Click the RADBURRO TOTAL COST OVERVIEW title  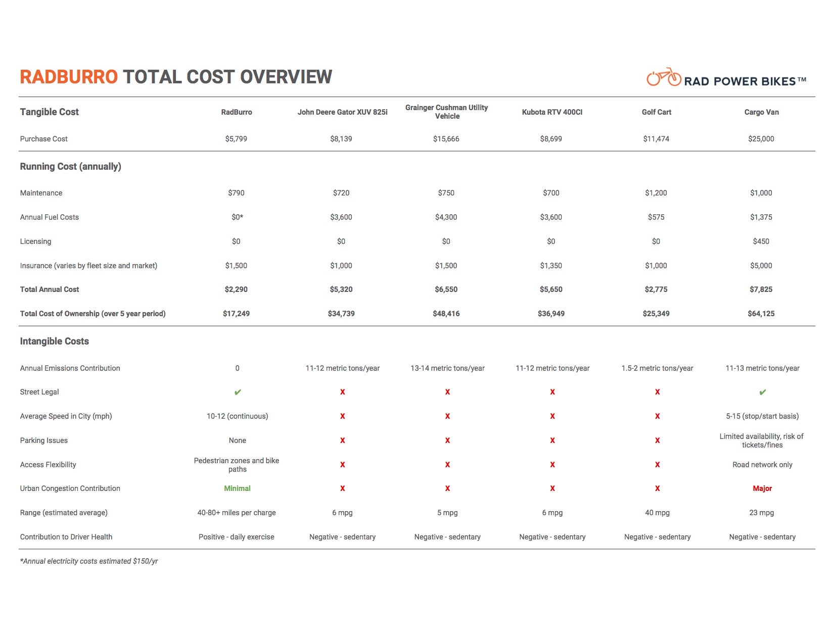(176, 77)
